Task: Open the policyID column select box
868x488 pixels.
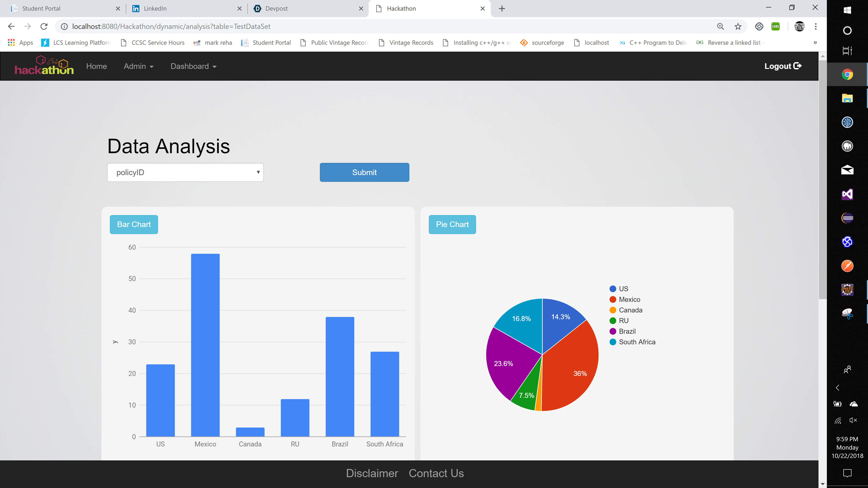Action: pyautogui.click(x=185, y=172)
